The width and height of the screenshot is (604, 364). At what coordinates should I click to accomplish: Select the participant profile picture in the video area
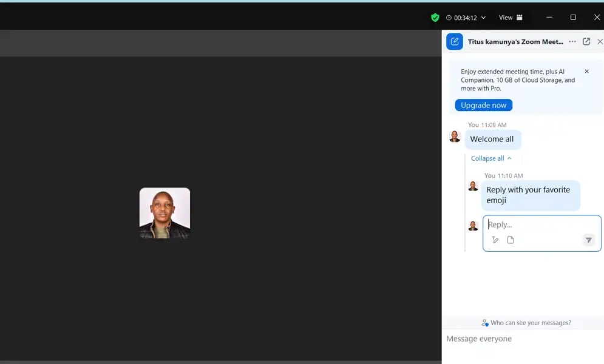tap(165, 213)
